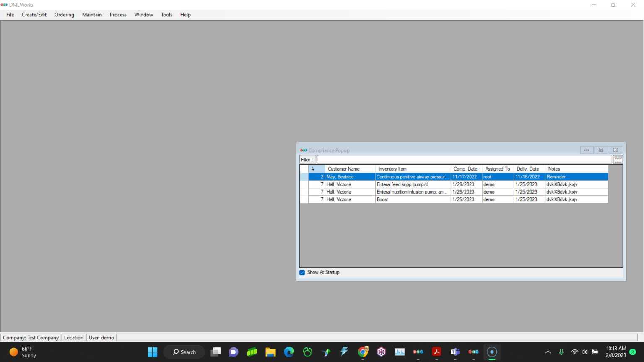Expand the Tools menu
This screenshot has height=362, width=644.
tap(166, 15)
